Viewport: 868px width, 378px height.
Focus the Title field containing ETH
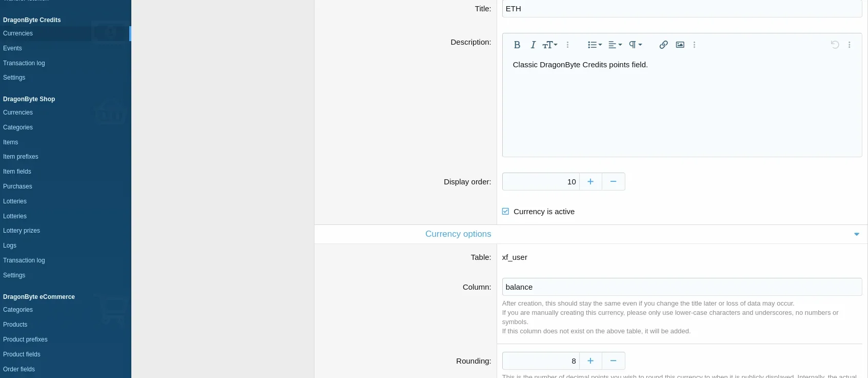click(x=682, y=9)
